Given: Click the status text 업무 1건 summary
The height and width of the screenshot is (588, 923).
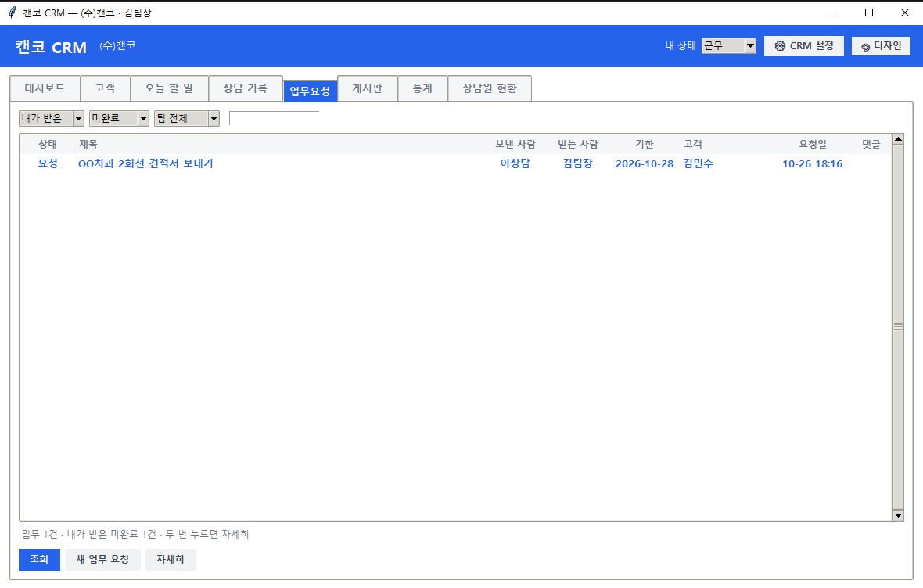Looking at the screenshot, I should pyautogui.click(x=135, y=534).
